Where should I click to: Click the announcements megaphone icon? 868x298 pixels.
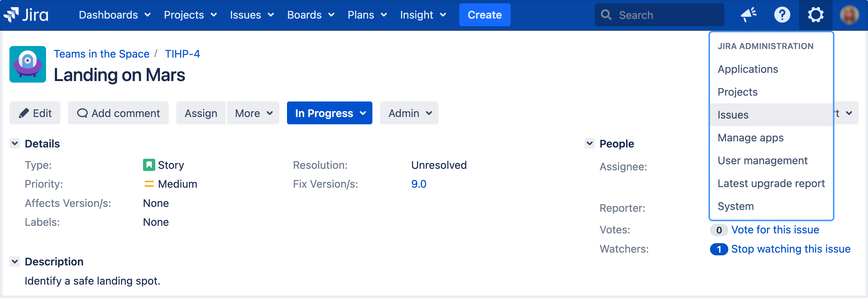(749, 15)
